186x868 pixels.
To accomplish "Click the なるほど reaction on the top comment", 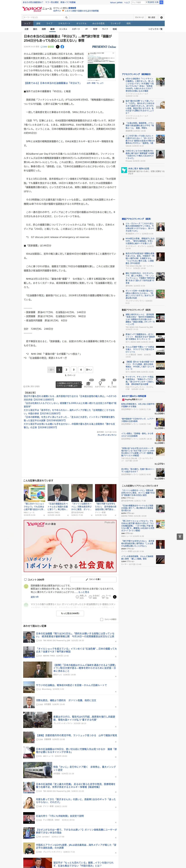I will [94, 597].
